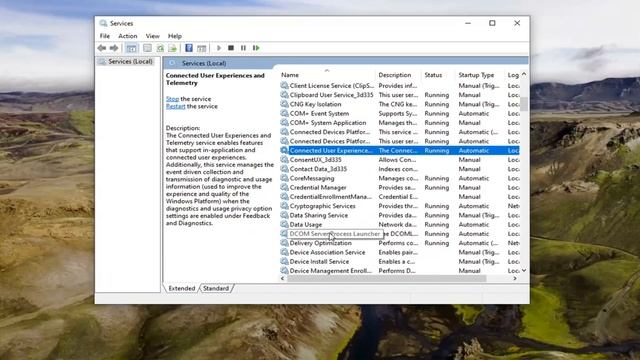Click the Forward arrow toolbar icon

tap(114, 48)
